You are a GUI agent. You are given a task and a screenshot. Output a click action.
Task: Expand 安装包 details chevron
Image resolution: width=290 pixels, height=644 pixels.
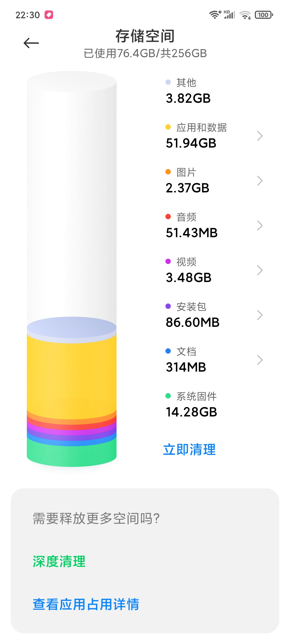click(x=259, y=315)
